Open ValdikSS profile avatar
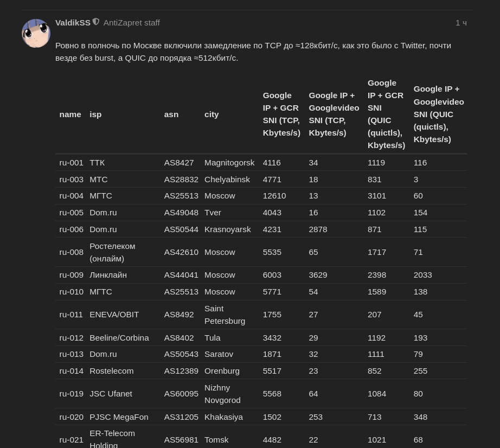 tap(36, 33)
